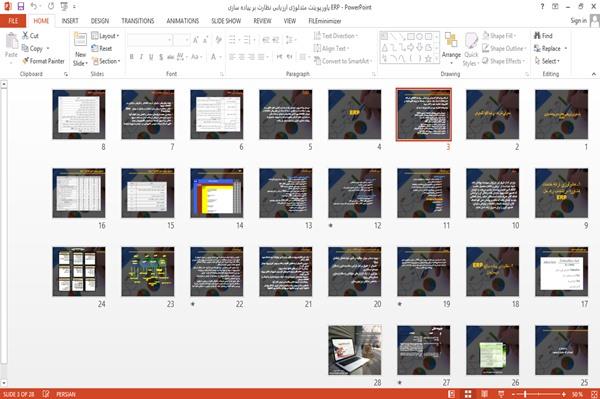Switch to the TRANSITIONS tab

(x=138, y=21)
